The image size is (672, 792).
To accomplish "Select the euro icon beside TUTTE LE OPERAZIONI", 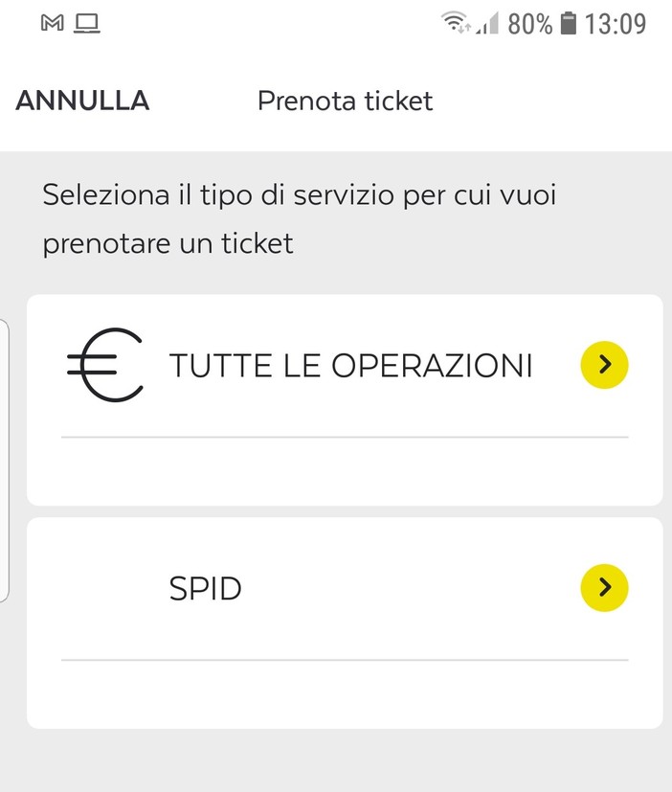I will coord(103,365).
